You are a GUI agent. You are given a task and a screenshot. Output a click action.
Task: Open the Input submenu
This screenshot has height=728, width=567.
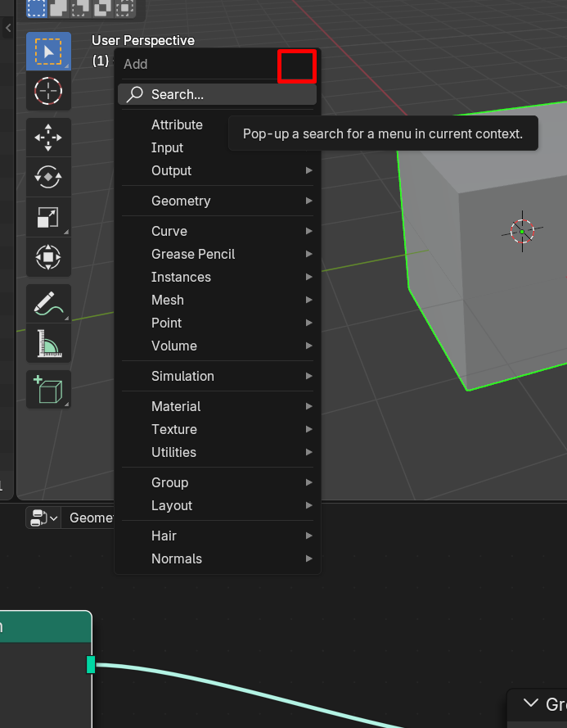(x=217, y=147)
